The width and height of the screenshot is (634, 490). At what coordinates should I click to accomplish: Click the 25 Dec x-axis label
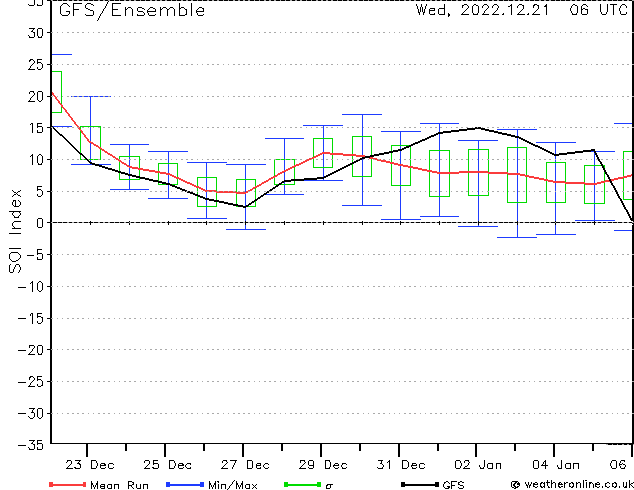[x=167, y=465]
